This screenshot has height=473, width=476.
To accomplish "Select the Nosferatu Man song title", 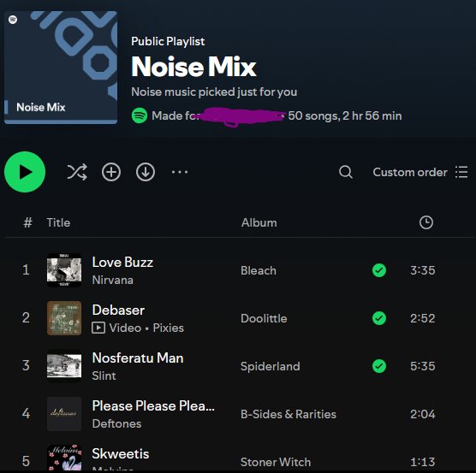I will coord(138,358).
